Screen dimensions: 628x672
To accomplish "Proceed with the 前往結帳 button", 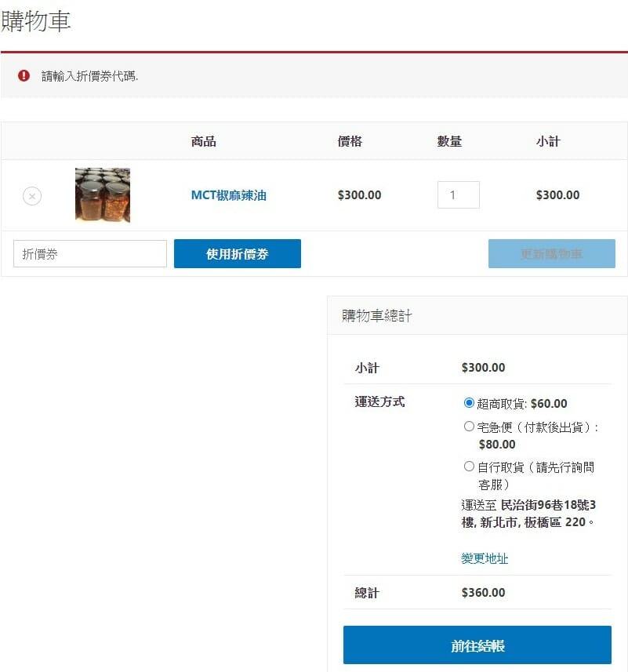I will [x=477, y=645].
